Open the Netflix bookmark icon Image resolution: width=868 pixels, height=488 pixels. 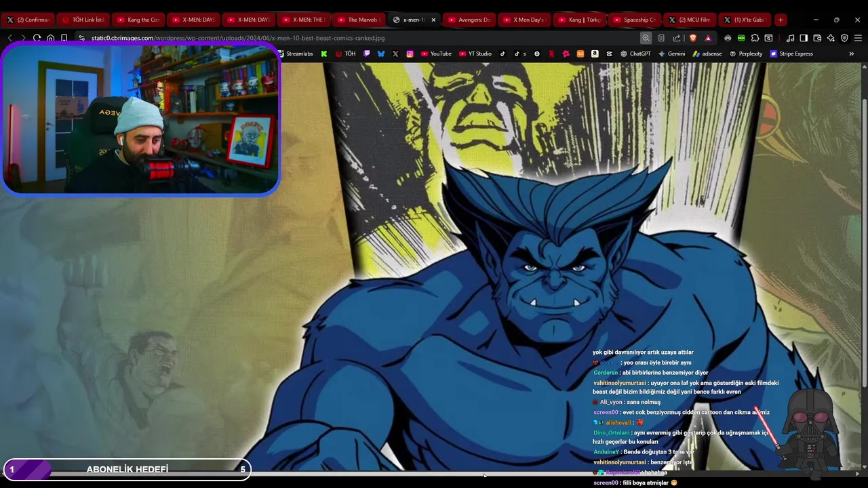point(551,54)
